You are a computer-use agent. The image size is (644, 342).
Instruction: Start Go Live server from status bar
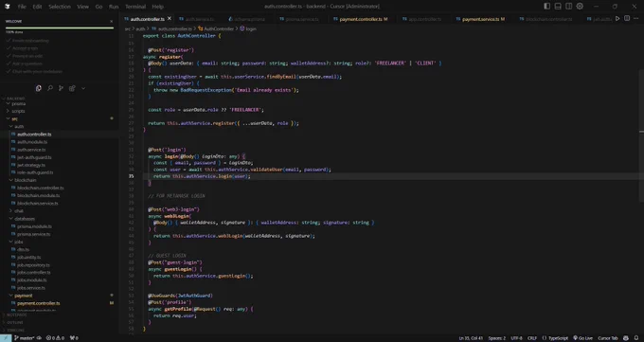[x=583, y=338]
